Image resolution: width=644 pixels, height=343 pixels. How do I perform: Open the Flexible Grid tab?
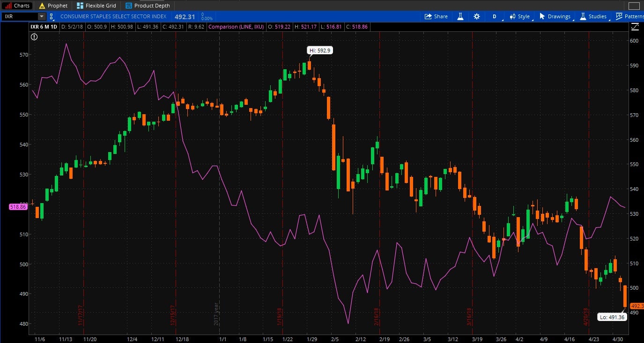click(x=96, y=6)
